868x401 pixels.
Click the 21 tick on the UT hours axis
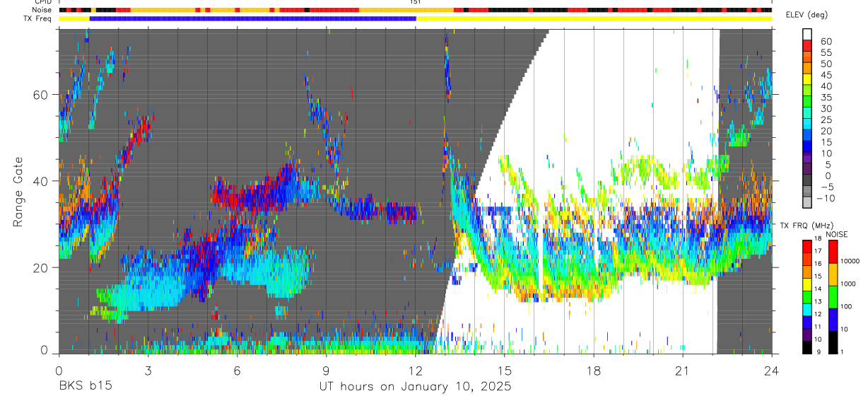pos(683,370)
